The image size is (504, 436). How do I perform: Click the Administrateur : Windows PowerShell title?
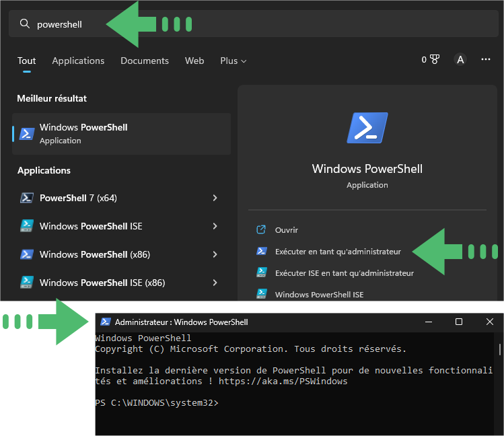coord(181,322)
